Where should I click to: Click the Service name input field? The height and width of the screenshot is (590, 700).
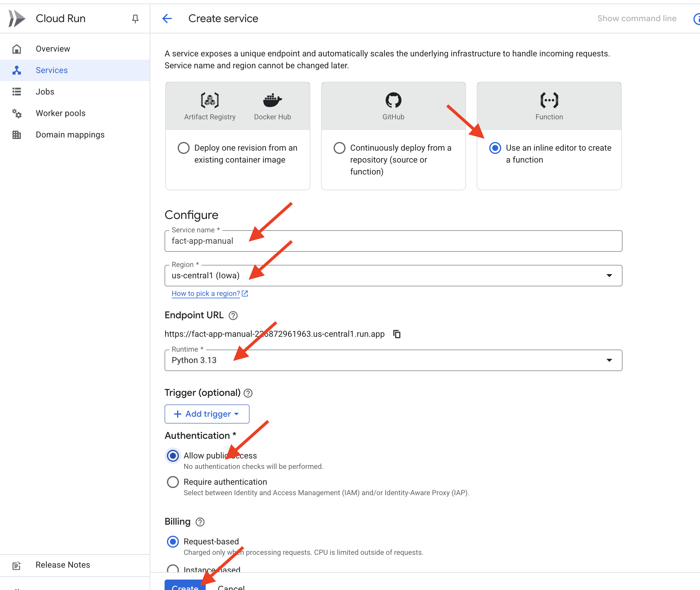(x=393, y=241)
